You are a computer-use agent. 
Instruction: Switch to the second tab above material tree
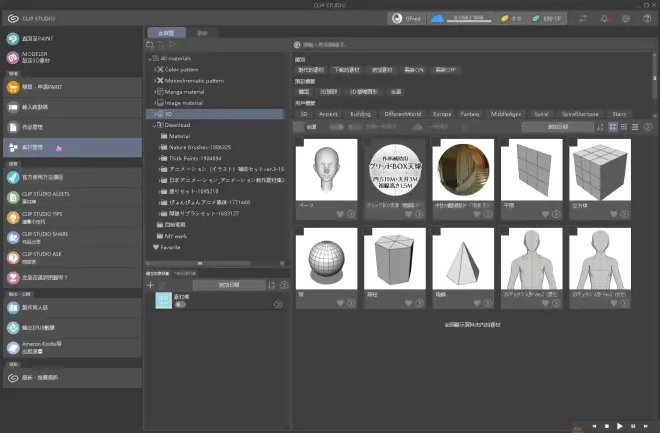[202, 33]
